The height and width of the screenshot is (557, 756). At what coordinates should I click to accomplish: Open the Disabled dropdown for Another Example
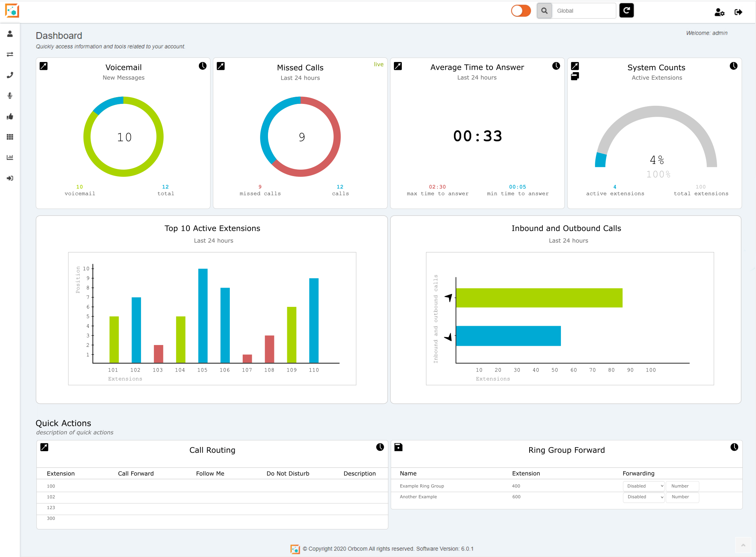[643, 497]
